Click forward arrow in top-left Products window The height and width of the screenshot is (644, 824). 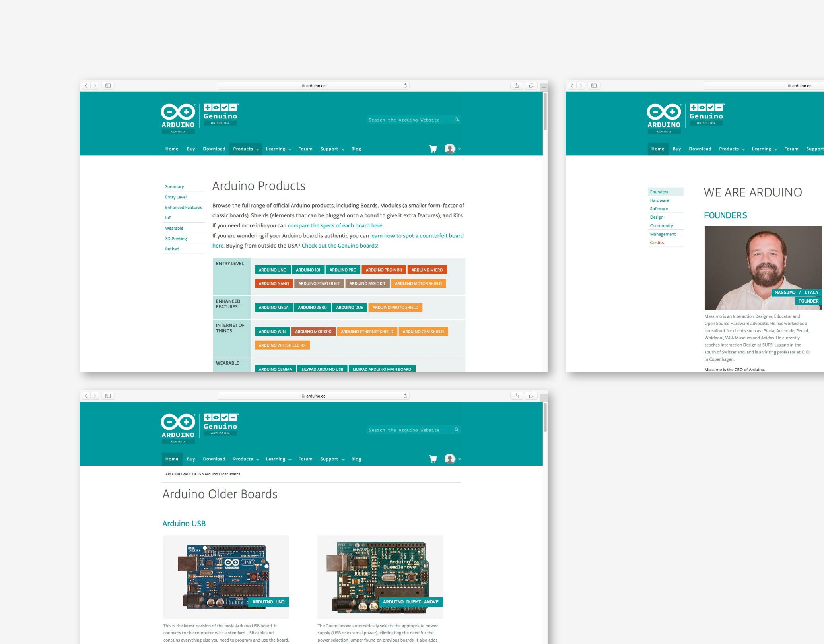click(x=95, y=85)
